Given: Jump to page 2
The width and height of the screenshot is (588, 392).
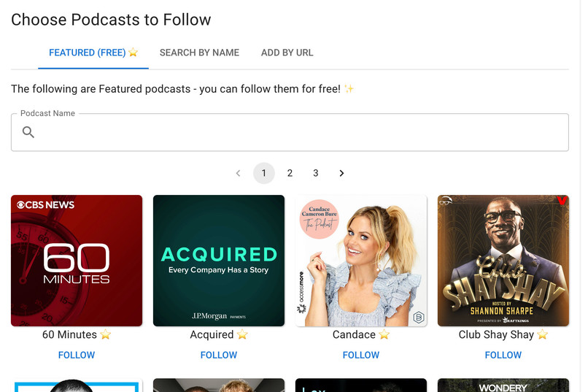Looking at the screenshot, I should pos(290,173).
